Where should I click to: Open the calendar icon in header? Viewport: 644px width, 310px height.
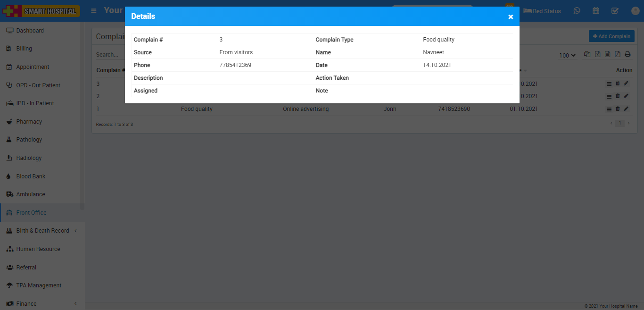pos(596,11)
